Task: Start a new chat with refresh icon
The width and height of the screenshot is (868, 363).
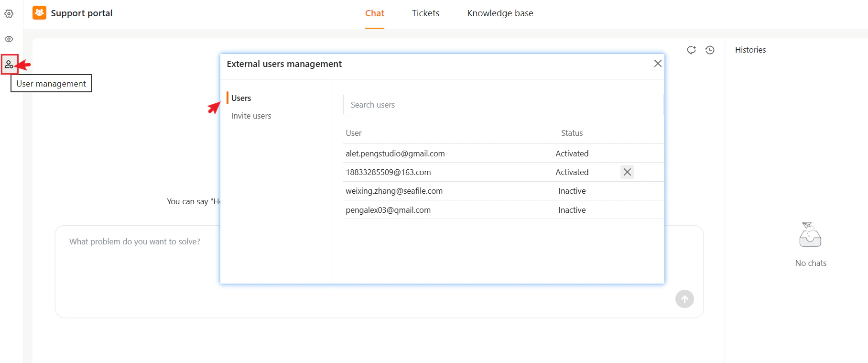Action: [x=691, y=50]
